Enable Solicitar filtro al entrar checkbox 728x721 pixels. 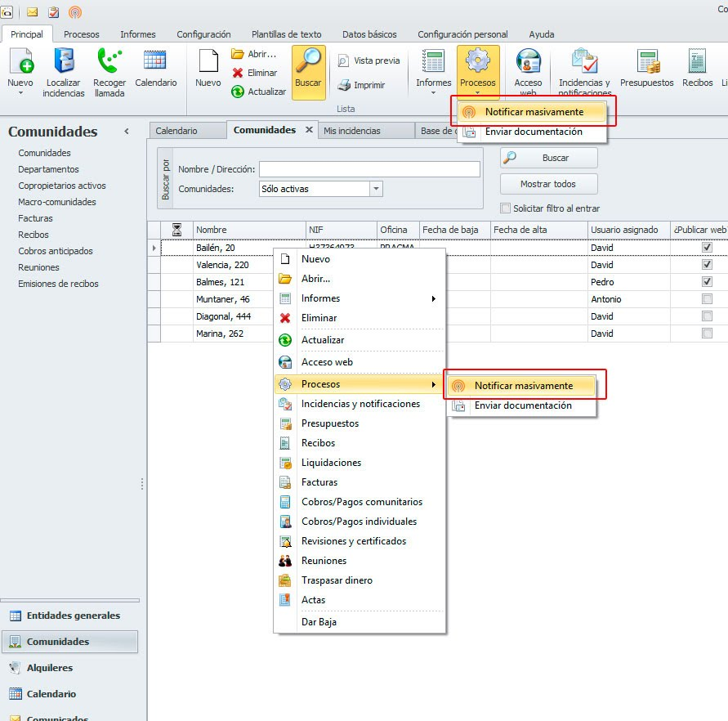[x=506, y=208]
